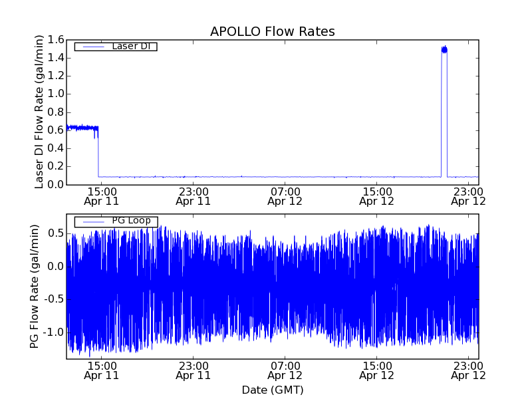Viewport: 532px width, 399px height.
Task: Click "15:00 Apr 11" under the Laser DI plot
Action: click(102, 197)
